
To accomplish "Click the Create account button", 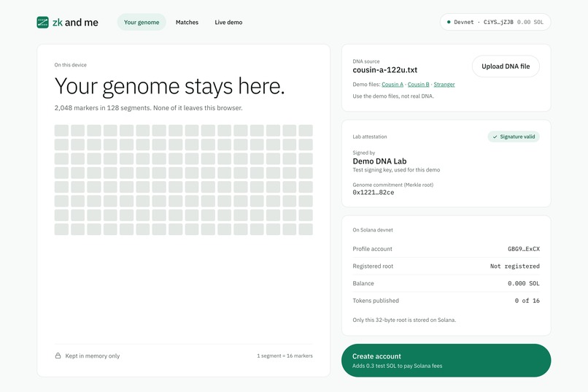I will point(446,361).
